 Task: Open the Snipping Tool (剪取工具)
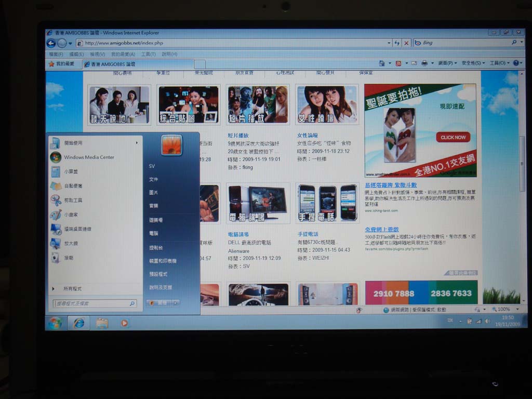coord(73,200)
